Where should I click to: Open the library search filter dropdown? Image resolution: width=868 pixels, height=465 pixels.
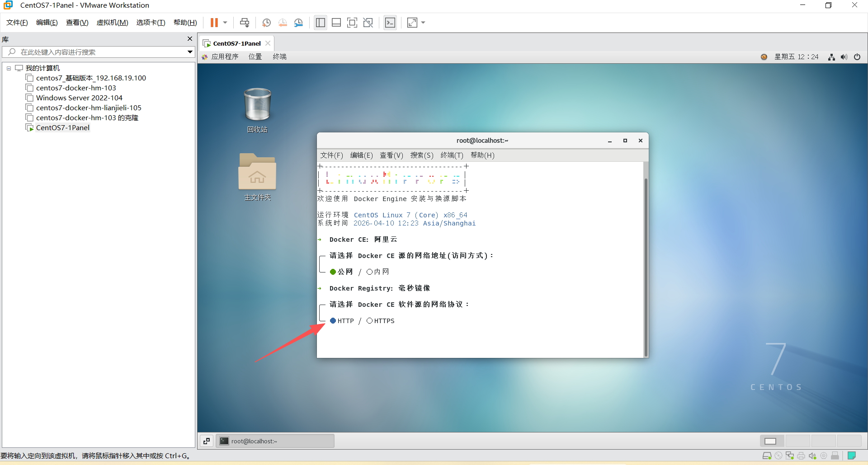click(x=190, y=52)
